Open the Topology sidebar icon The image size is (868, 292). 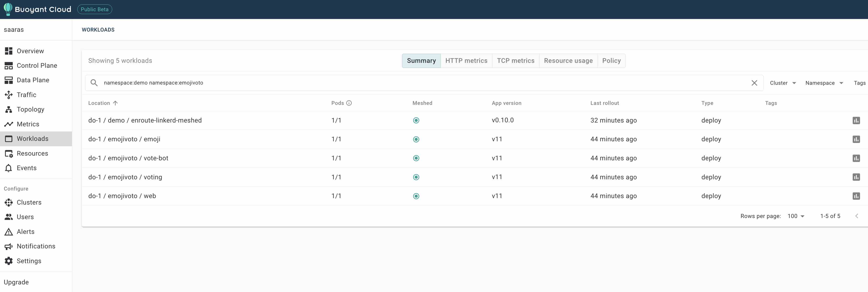[9, 109]
